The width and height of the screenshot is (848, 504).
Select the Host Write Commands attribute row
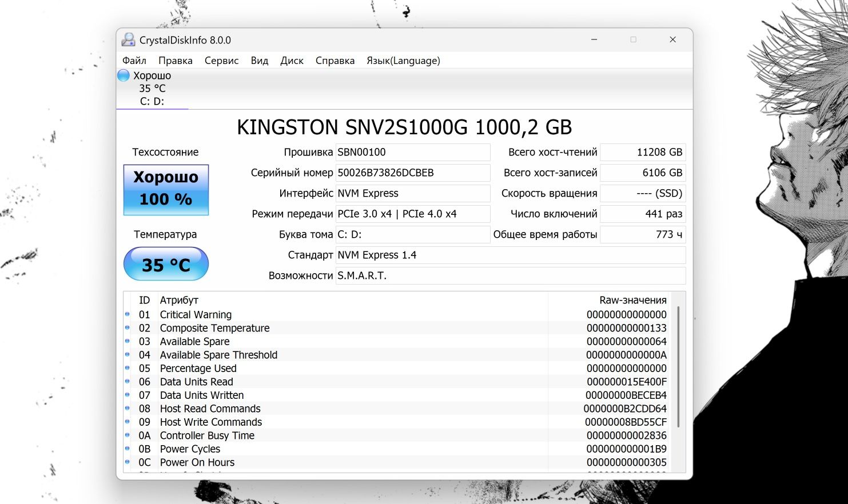tap(397, 422)
